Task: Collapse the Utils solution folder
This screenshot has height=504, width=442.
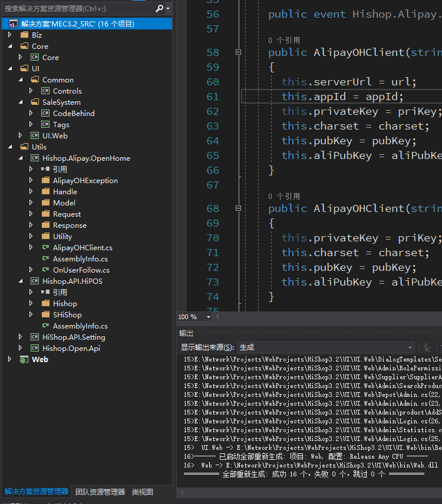Action: [10, 147]
